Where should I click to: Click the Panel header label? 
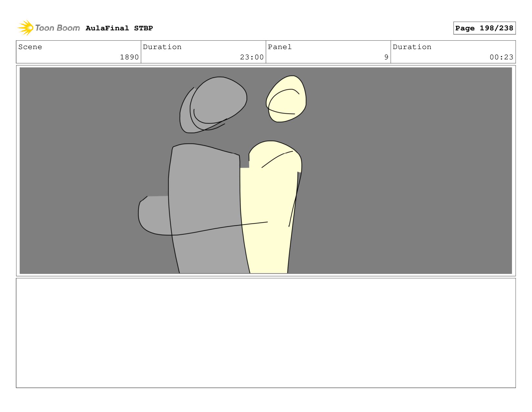pos(280,47)
